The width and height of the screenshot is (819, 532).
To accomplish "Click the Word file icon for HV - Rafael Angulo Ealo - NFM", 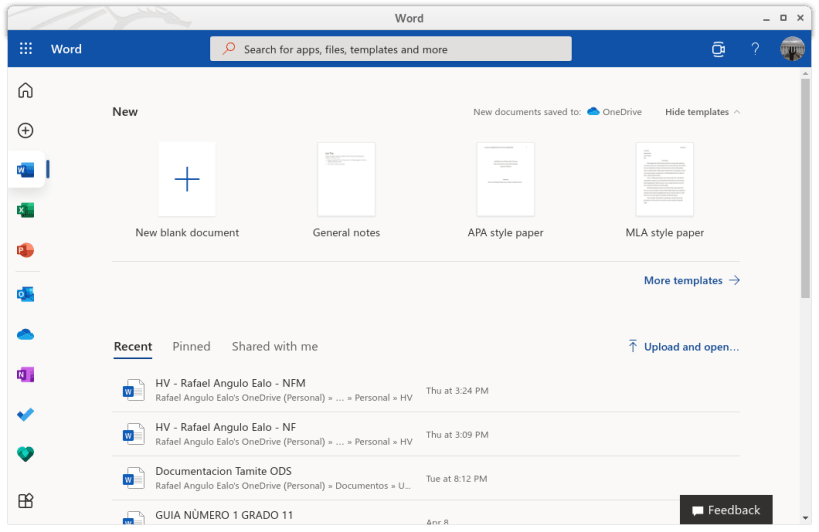I will click(x=133, y=391).
